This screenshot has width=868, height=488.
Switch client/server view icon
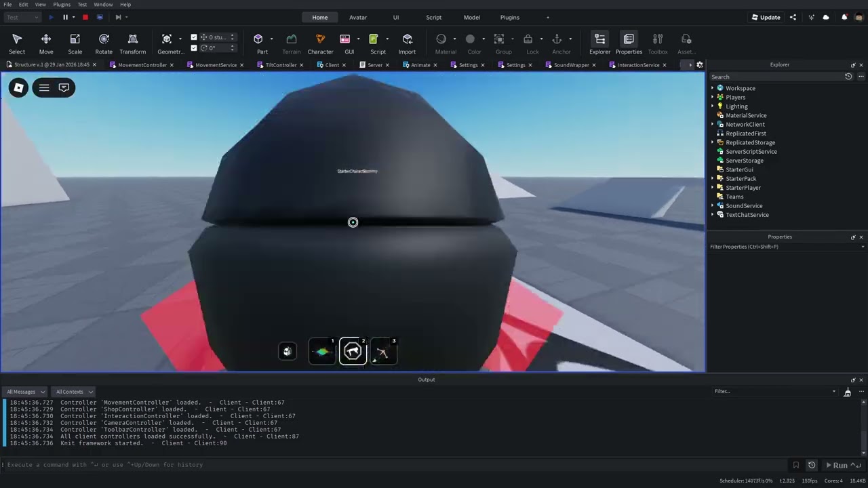click(100, 17)
